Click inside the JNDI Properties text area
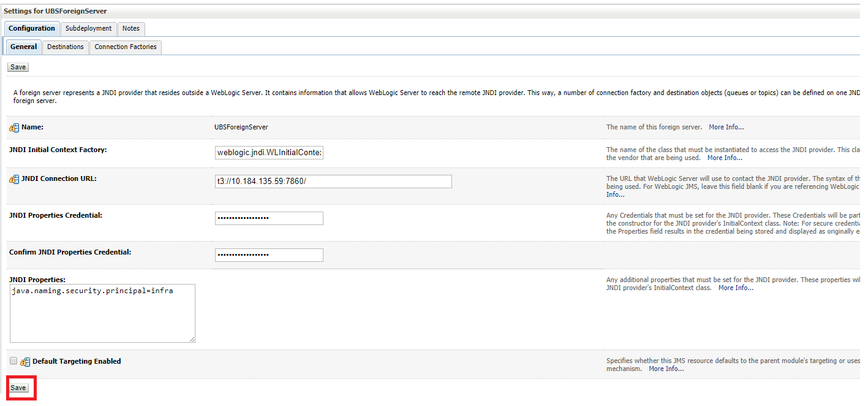The image size is (868, 406). coord(103,313)
